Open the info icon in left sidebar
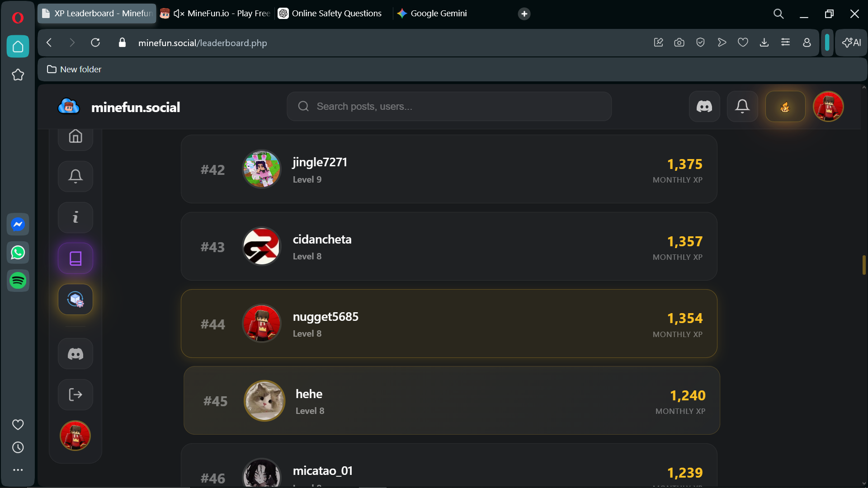Viewport: 868px width, 488px height. coord(75,217)
